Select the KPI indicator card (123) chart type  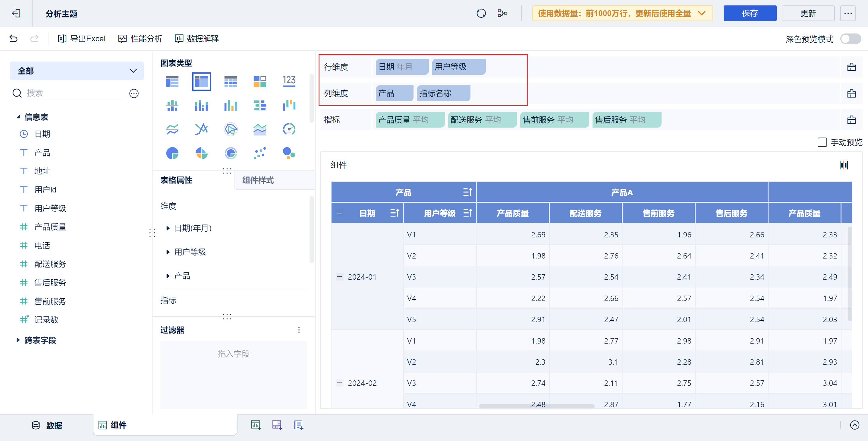tap(289, 81)
